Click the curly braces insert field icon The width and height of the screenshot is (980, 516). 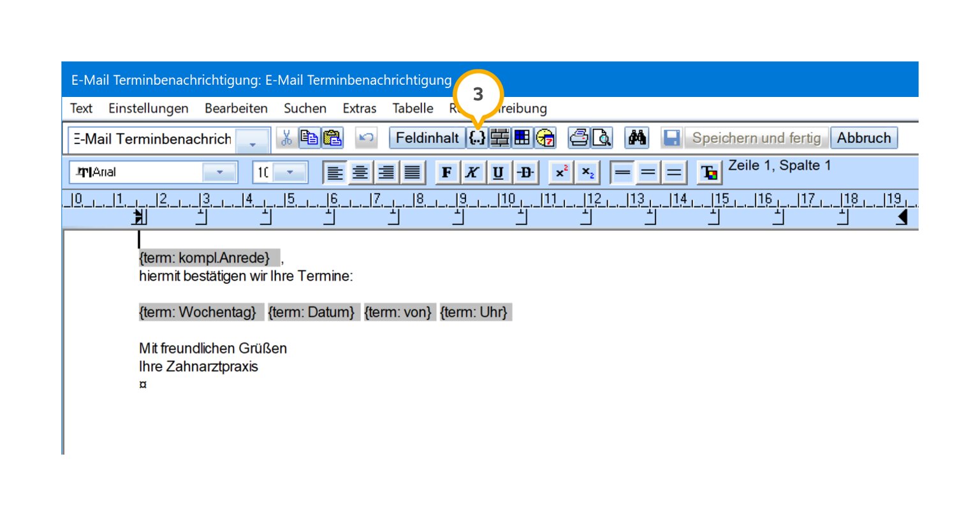(x=478, y=138)
